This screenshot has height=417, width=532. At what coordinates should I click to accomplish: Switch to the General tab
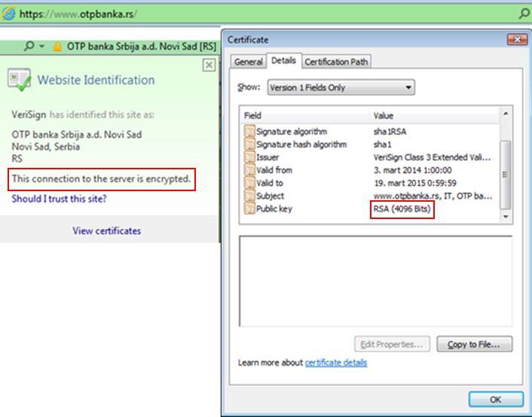coord(249,62)
